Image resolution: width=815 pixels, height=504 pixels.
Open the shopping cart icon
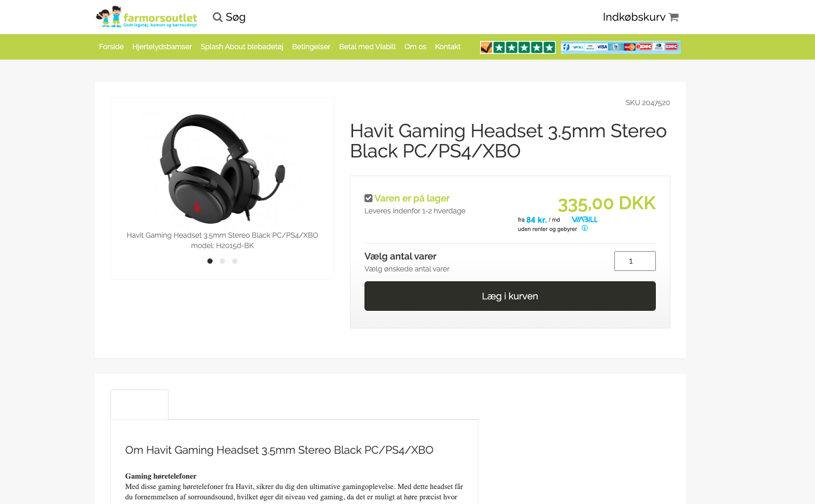point(673,17)
